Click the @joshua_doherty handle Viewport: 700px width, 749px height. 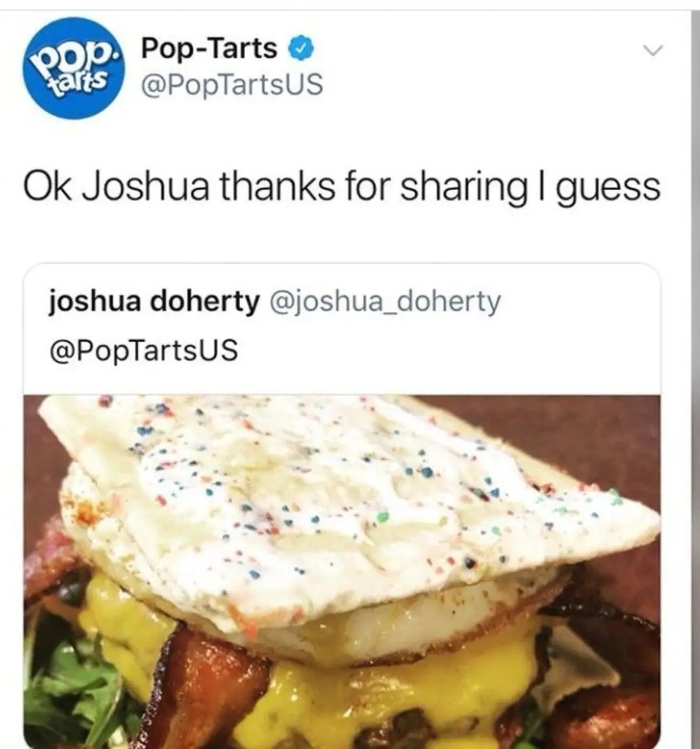(x=385, y=302)
